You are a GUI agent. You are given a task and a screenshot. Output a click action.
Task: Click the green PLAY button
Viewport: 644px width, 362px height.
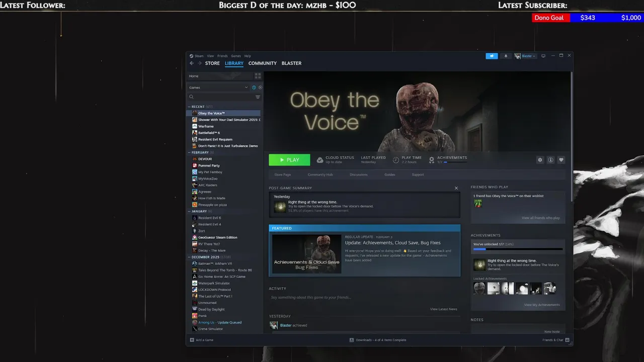point(289,160)
